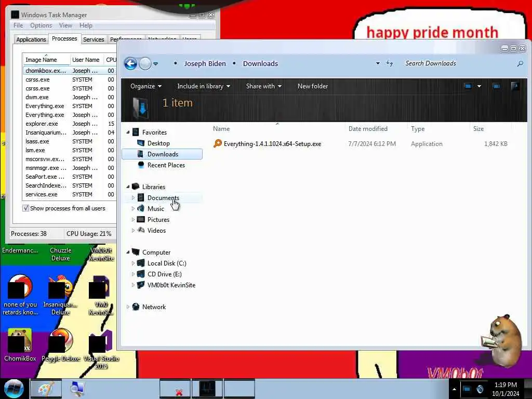This screenshot has width=532, height=399.
Task: Click the Task Manager taskbar button
Action: (x=207, y=389)
